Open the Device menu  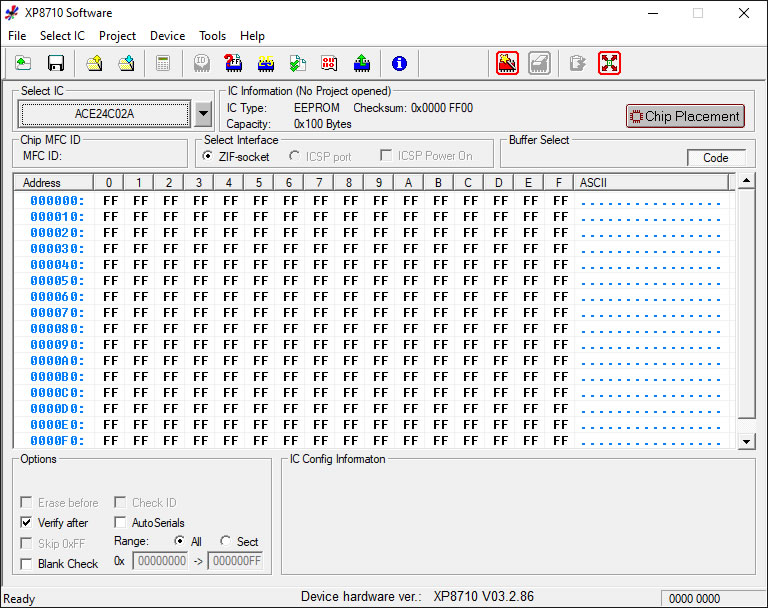[x=167, y=36]
